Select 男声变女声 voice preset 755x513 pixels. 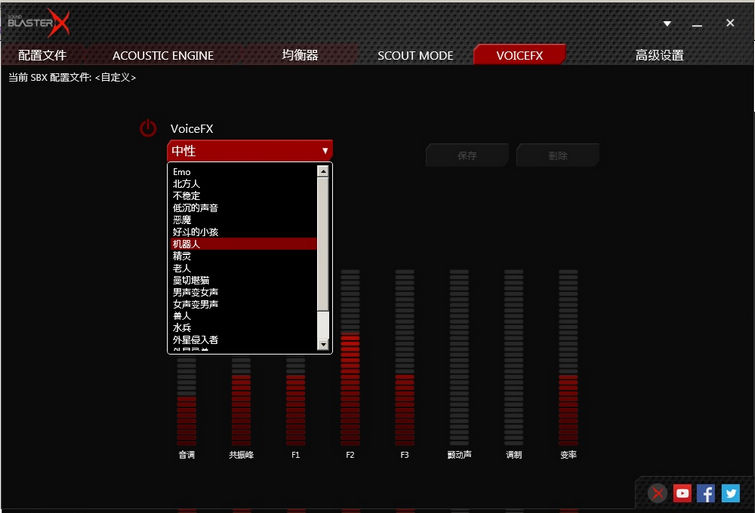[x=244, y=292]
